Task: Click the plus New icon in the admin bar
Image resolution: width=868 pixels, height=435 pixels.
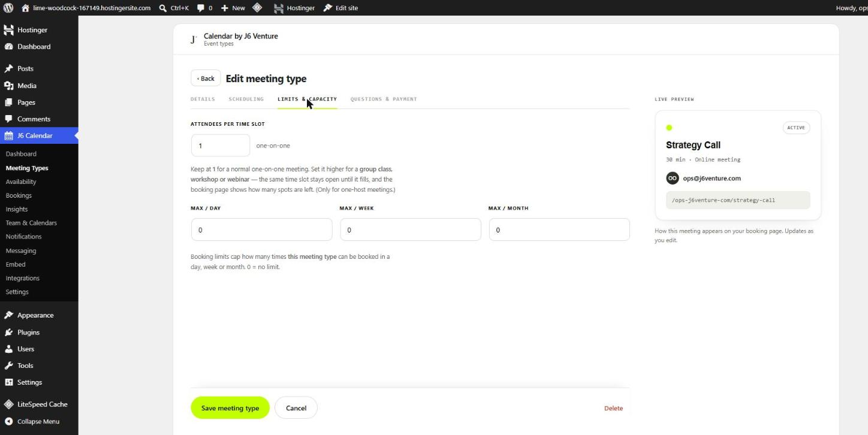Action: 225,8
